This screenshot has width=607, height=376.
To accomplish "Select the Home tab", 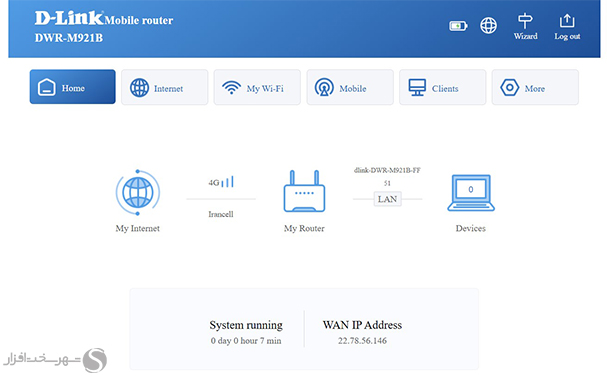I will [72, 87].
